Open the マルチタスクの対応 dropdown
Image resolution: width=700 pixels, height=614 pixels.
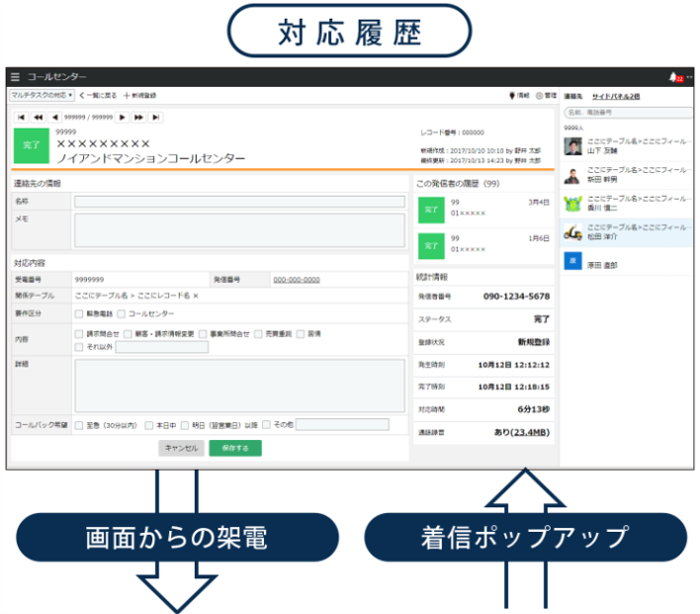(x=41, y=96)
